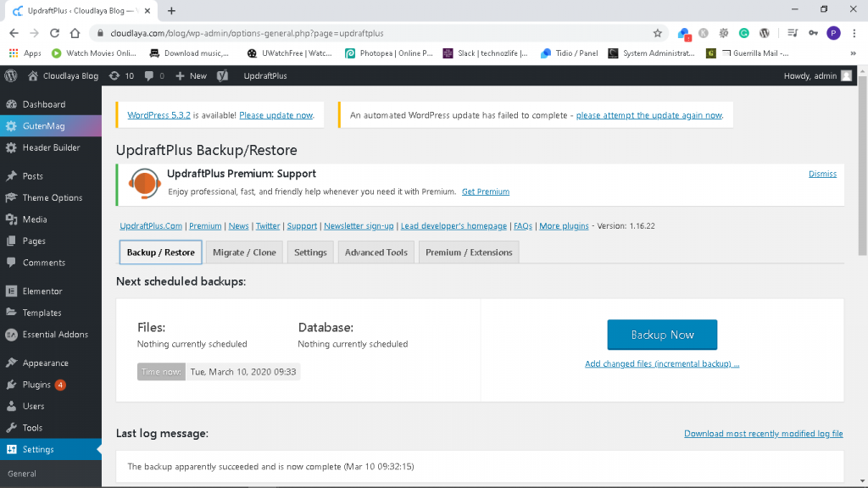Image resolution: width=868 pixels, height=488 pixels.
Task: Download most recently modified log file
Action: pyautogui.click(x=764, y=433)
